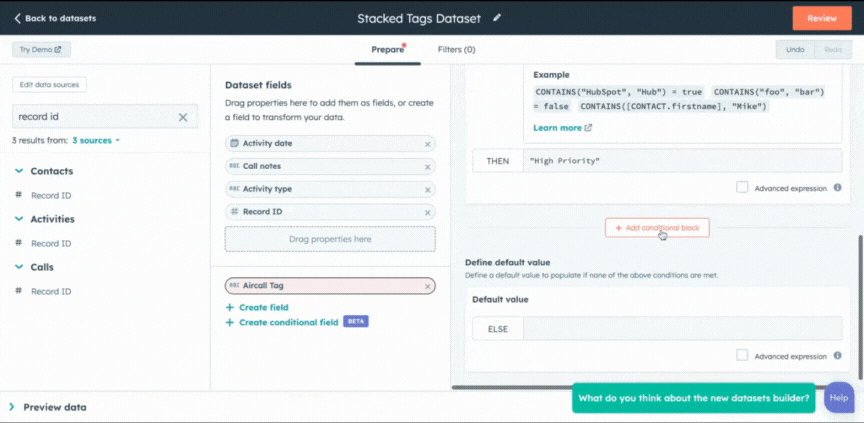This screenshot has width=864, height=423.
Task: Remove the Call notes field
Action: point(427,166)
